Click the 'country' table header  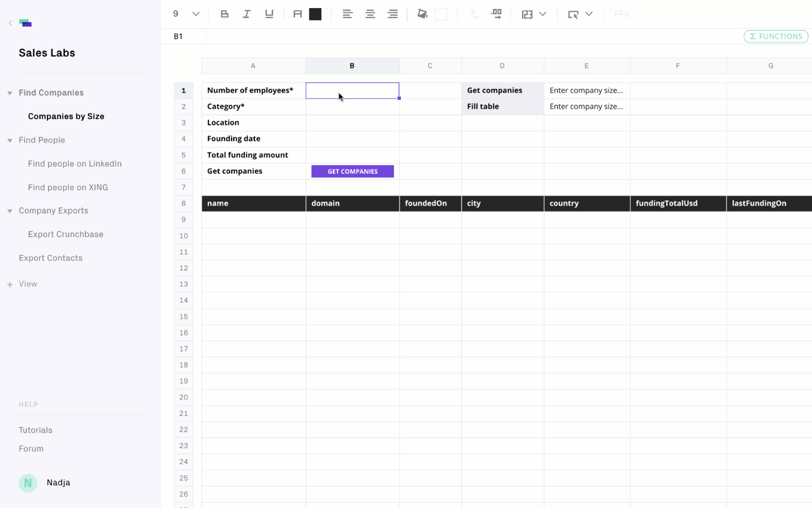point(586,203)
